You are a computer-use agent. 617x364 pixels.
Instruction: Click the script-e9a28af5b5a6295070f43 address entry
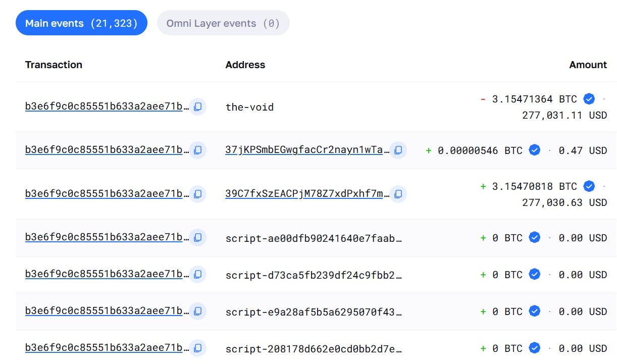pyautogui.click(x=313, y=311)
